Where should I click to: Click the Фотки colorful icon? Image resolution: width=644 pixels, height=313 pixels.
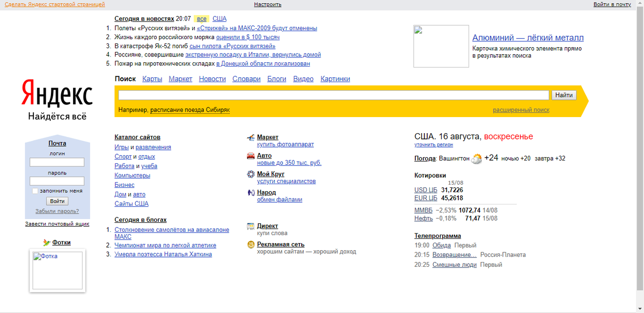tap(47, 243)
